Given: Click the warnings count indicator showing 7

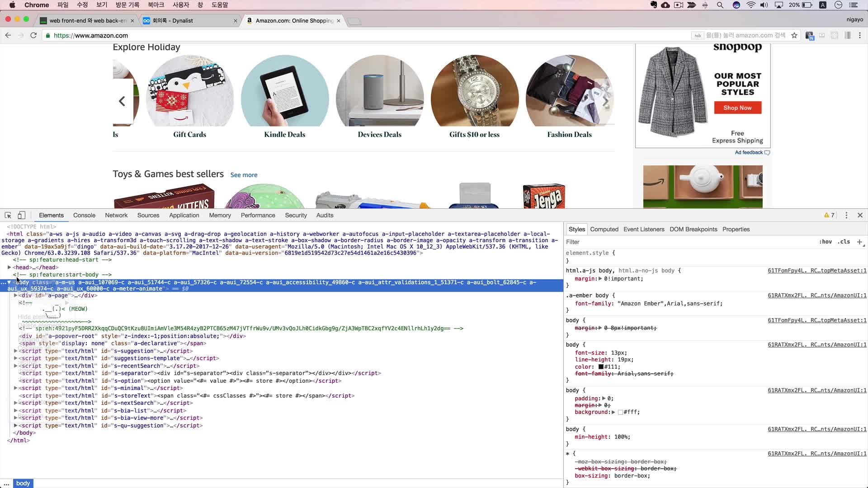Looking at the screenshot, I should pos(829,216).
